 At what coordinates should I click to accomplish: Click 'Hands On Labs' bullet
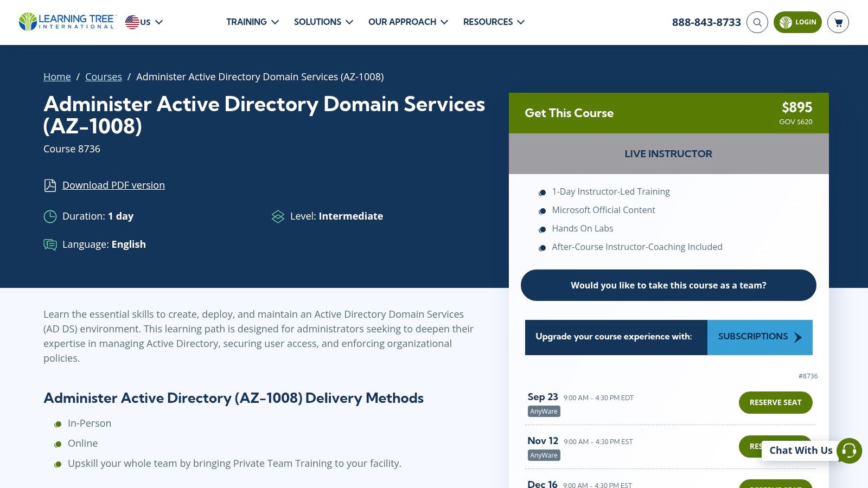tap(583, 229)
